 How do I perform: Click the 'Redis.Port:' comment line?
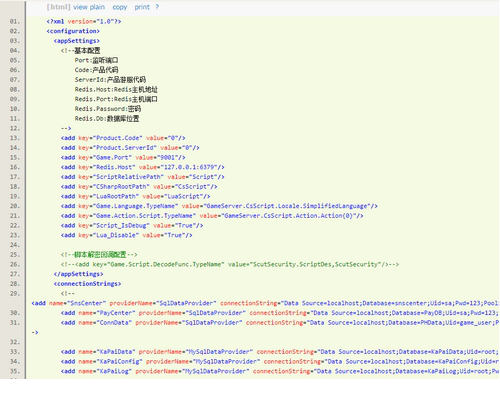pos(116,99)
